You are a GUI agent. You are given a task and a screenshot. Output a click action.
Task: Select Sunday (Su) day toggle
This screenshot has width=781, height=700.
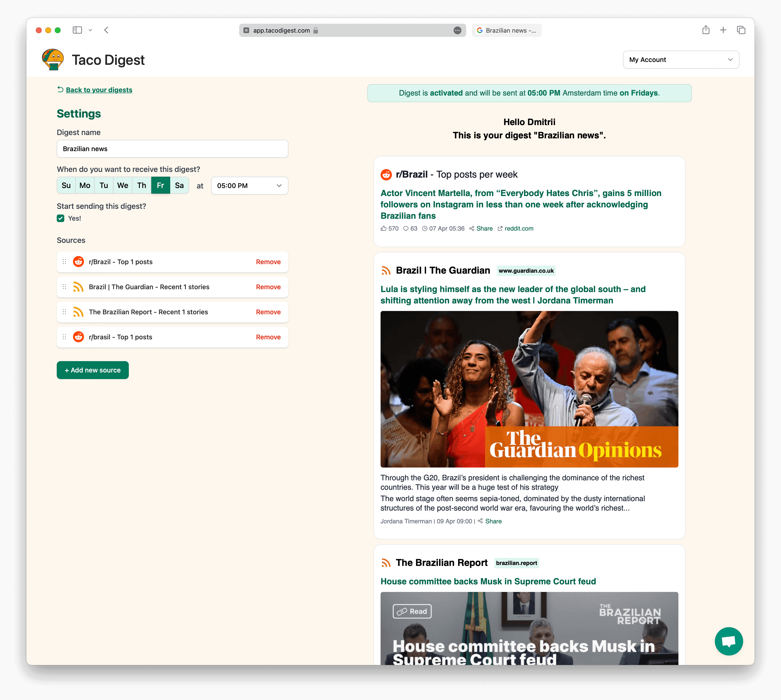pos(66,185)
